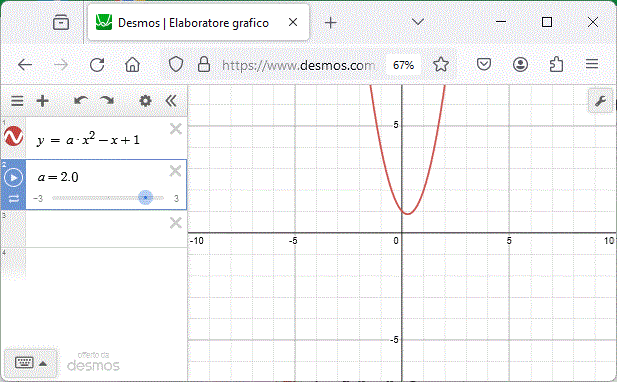The width and height of the screenshot is (617, 382).
Task: Go forward in browser history
Action: click(61, 65)
